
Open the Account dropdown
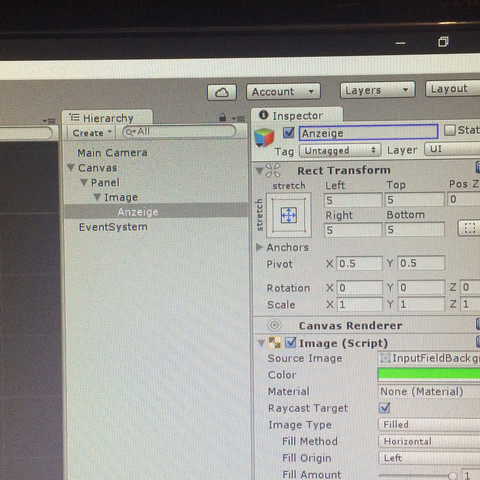[x=283, y=91]
